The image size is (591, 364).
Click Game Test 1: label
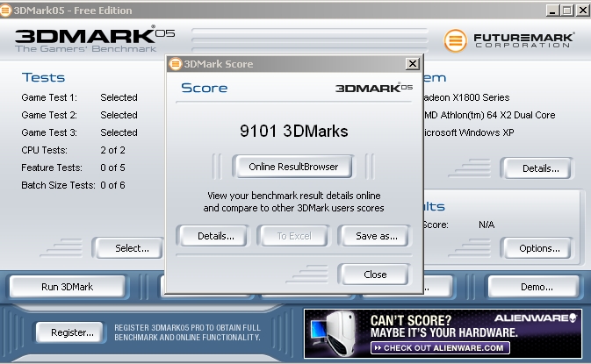(x=49, y=97)
